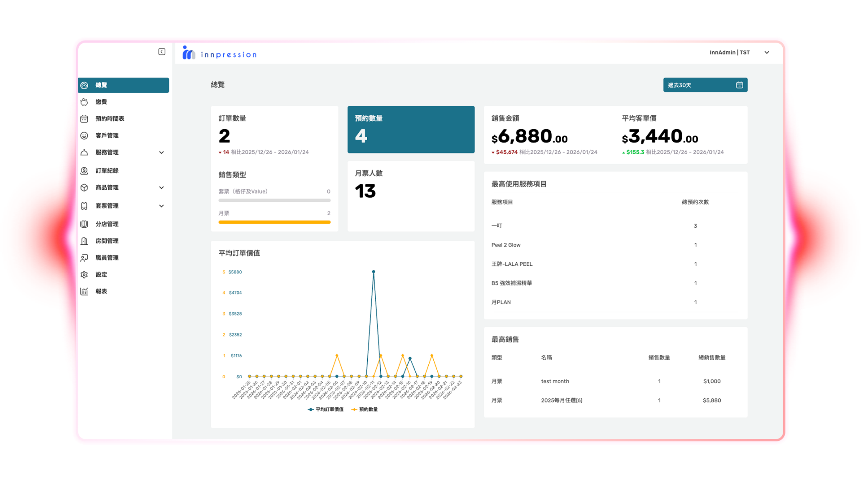Viewport: 868px width, 489px height.
Task: Open 職員管理 from the sidebar
Action: pos(107,258)
